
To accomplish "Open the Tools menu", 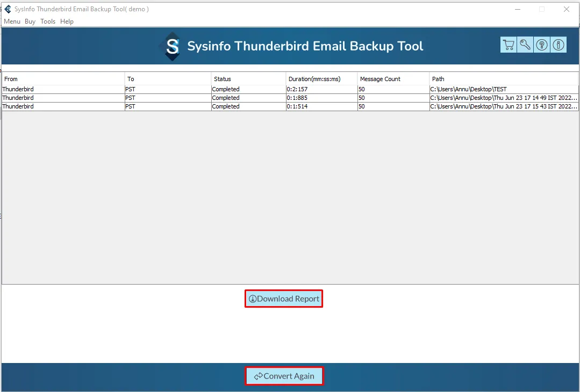I will click(x=48, y=21).
